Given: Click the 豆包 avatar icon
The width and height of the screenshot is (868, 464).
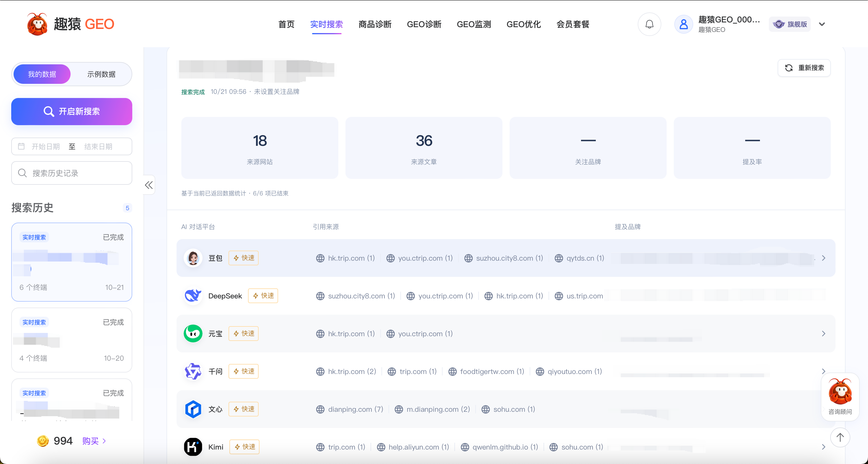Looking at the screenshot, I should click(x=193, y=258).
